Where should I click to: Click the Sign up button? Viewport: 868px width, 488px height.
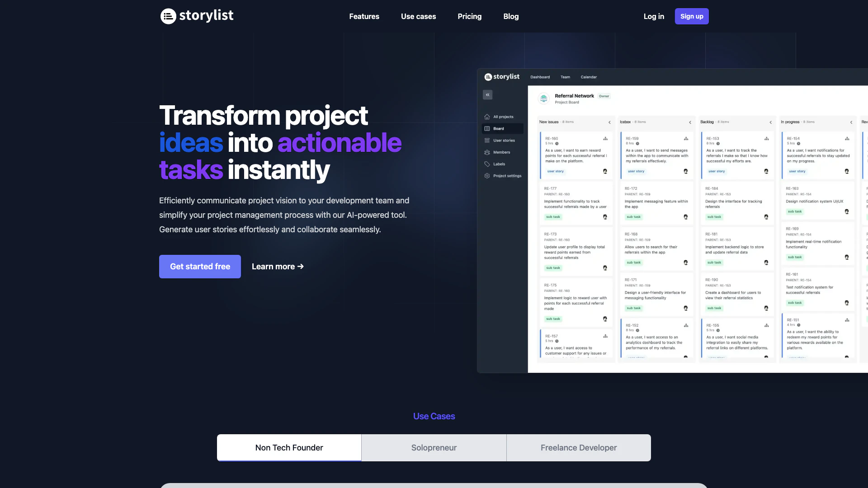tap(691, 16)
